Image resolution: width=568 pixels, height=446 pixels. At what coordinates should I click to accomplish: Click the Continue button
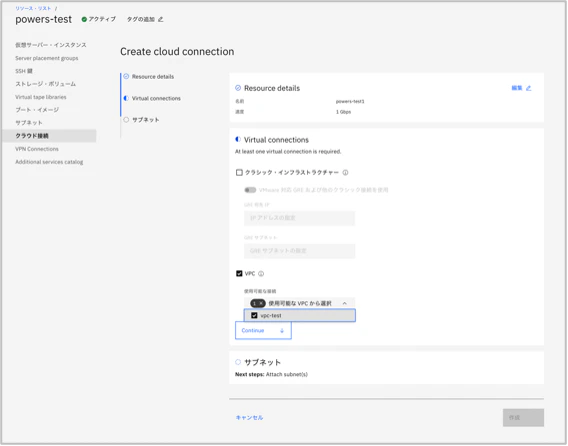263,330
